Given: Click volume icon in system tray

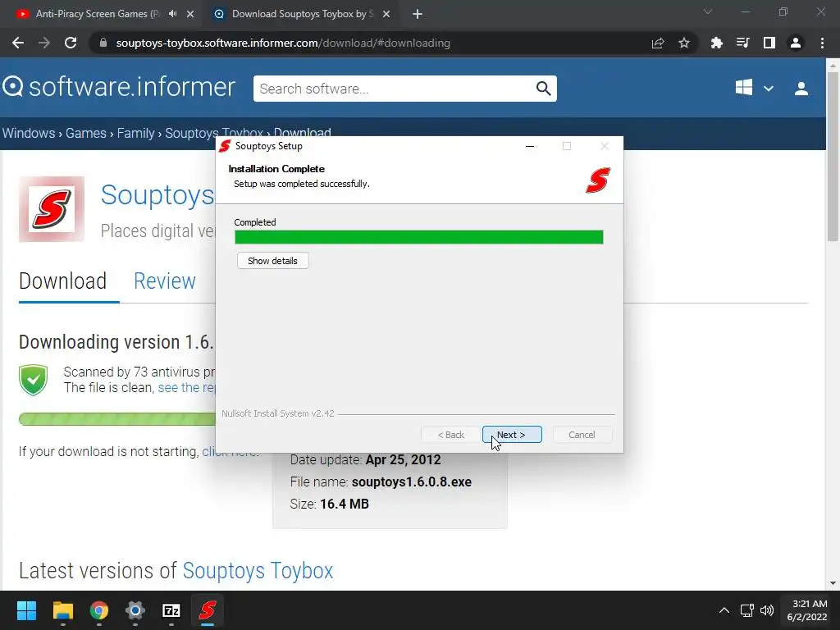Looking at the screenshot, I should pyautogui.click(x=767, y=610).
